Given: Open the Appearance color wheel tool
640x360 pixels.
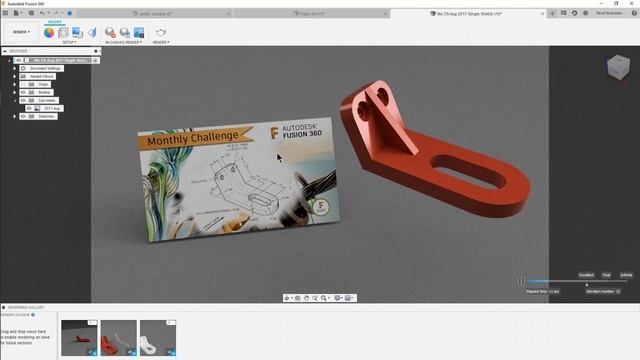Looking at the screenshot, I should pos(49,33).
